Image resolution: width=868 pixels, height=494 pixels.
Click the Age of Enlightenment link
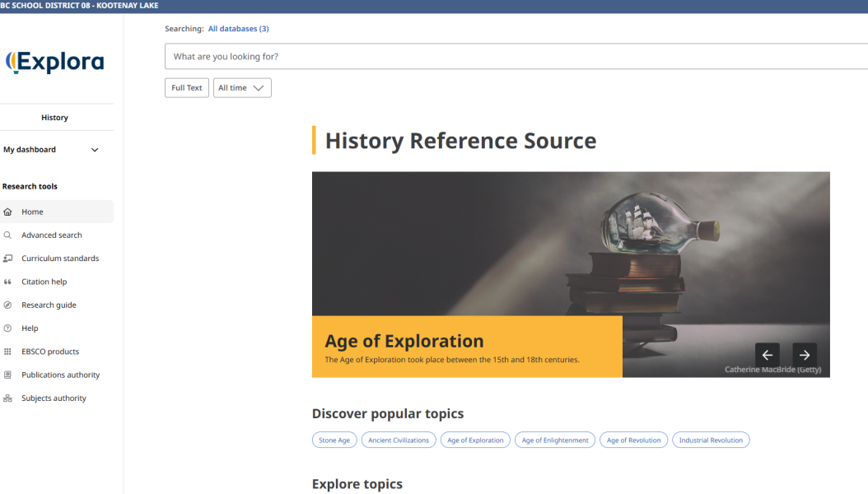click(x=555, y=440)
